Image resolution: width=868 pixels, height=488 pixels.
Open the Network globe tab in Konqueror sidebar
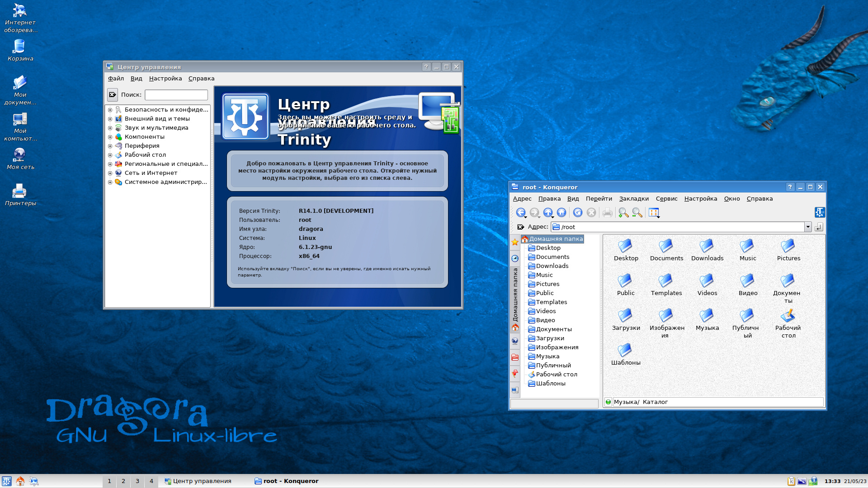click(515, 341)
